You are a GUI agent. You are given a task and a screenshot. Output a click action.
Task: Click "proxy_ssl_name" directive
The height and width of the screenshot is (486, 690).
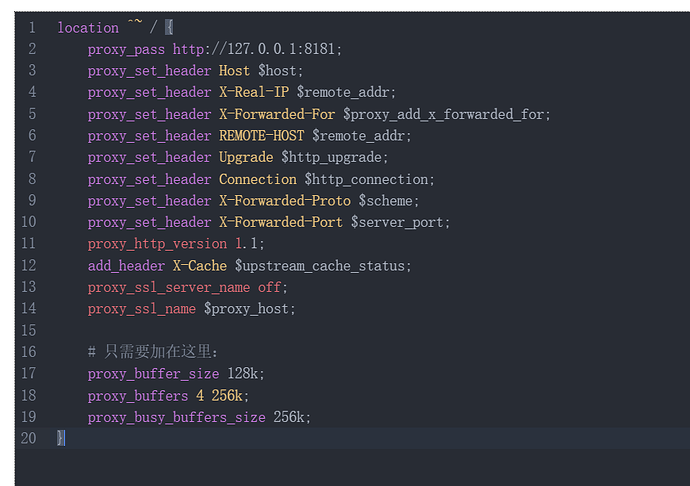(x=142, y=309)
